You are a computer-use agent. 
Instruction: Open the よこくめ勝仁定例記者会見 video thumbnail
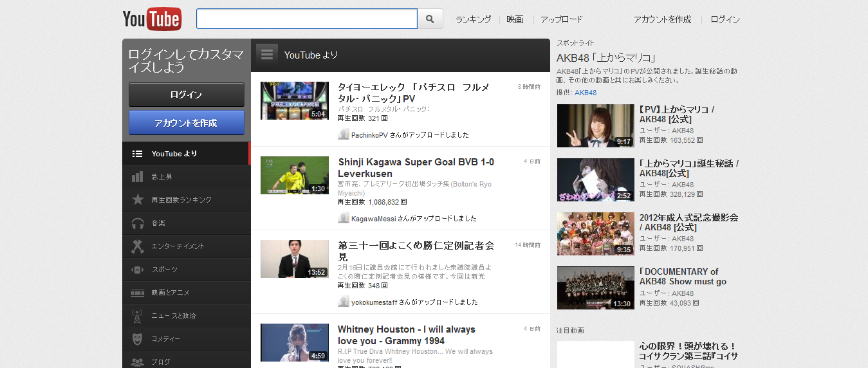(x=295, y=259)
